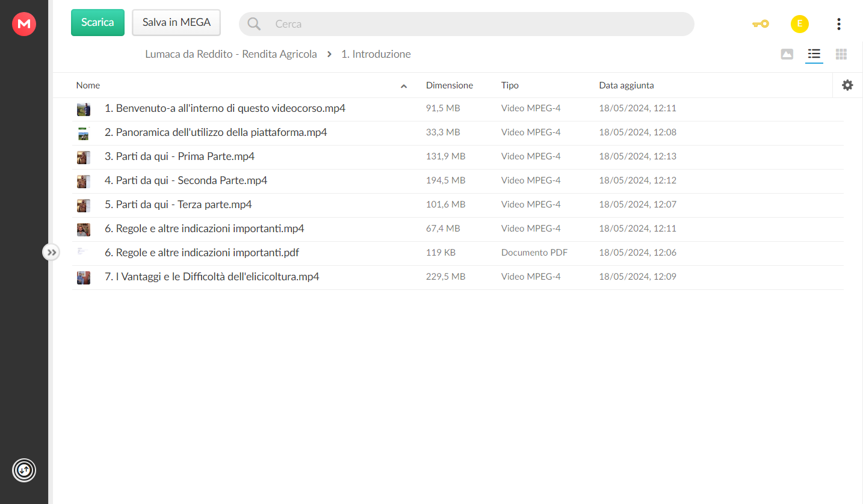Select the grid thumbnail view icon

841,54
